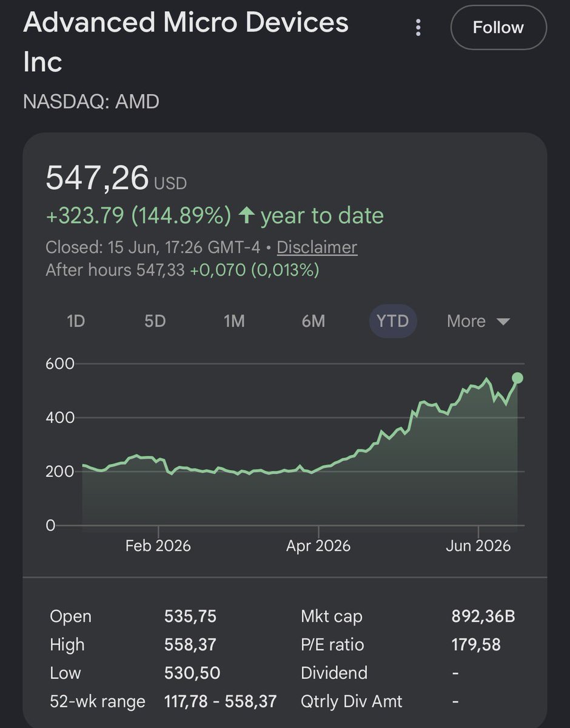This screenshot has height=728, width=570.
Task: Click the P/E ratio value 179,58
Action: click(476, 644)
